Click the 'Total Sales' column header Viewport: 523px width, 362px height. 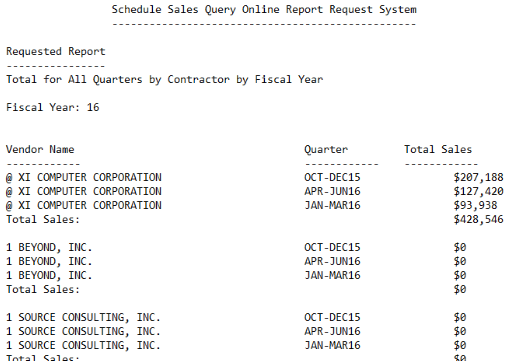(x=438, y=149)
